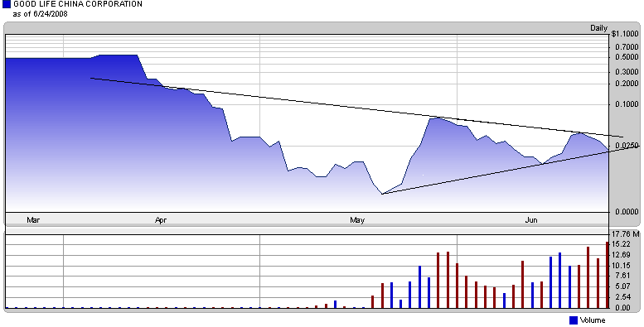
Task: Select the May label on the time axis
Action: pos(357,220)
